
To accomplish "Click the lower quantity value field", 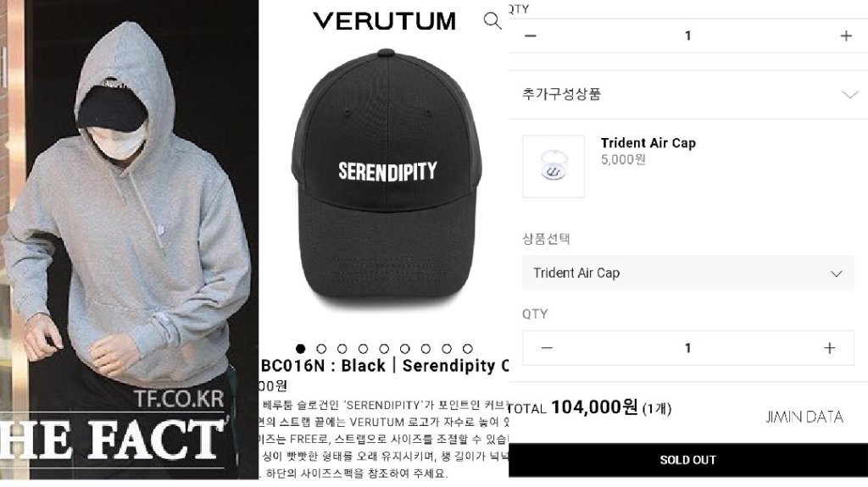I will pyautogui.click(x=688, y=348).
